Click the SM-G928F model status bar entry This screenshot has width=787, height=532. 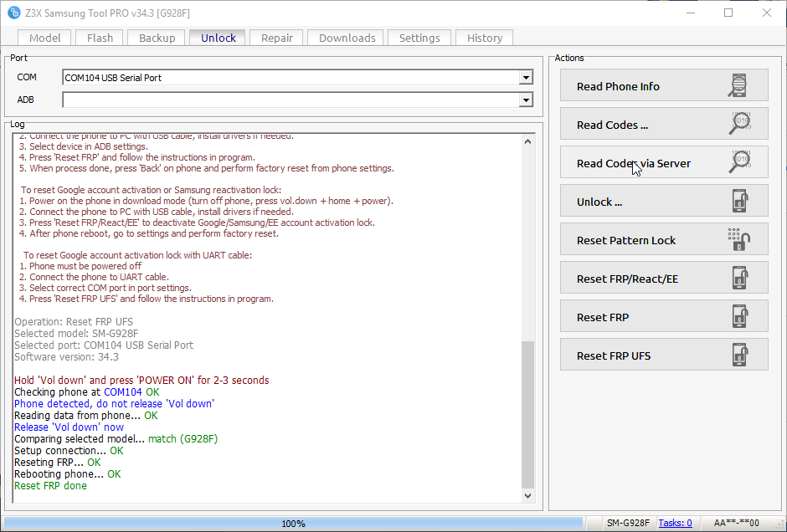(x=627, y=523)
